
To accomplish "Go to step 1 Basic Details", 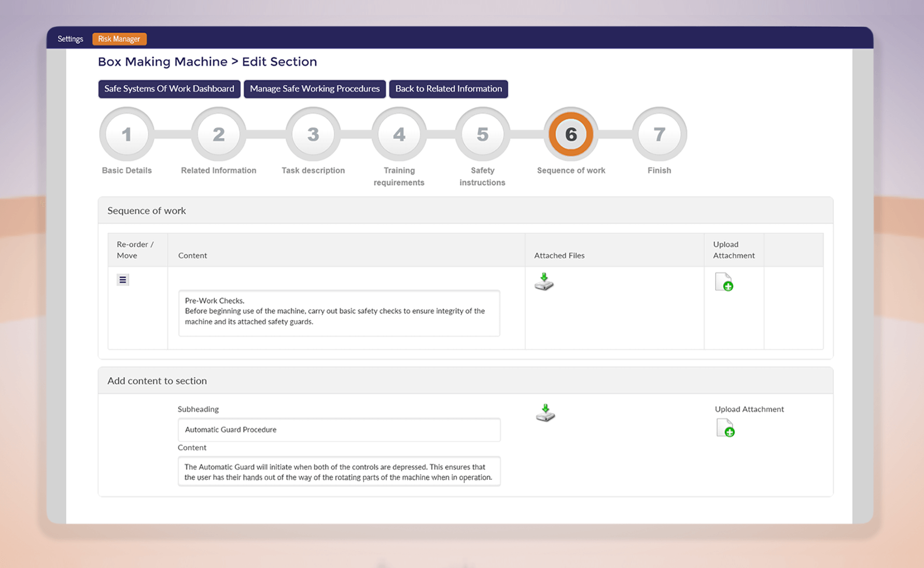I will pos(127,134).
